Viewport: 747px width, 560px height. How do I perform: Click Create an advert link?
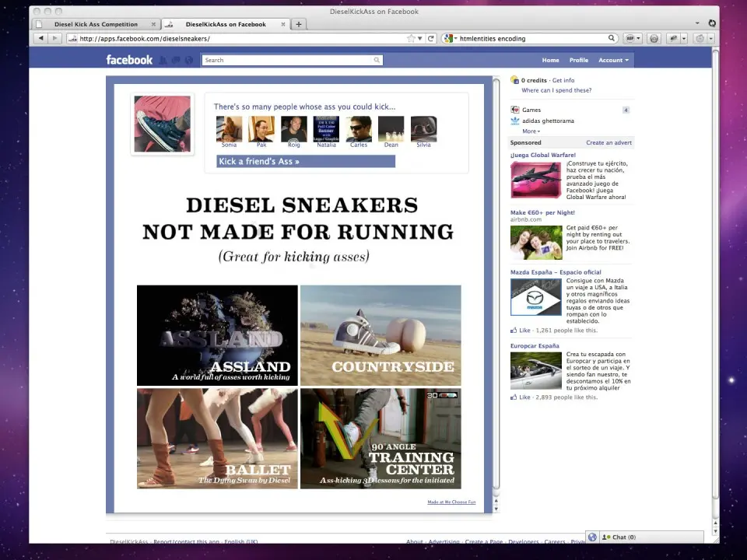coord(608,143)
